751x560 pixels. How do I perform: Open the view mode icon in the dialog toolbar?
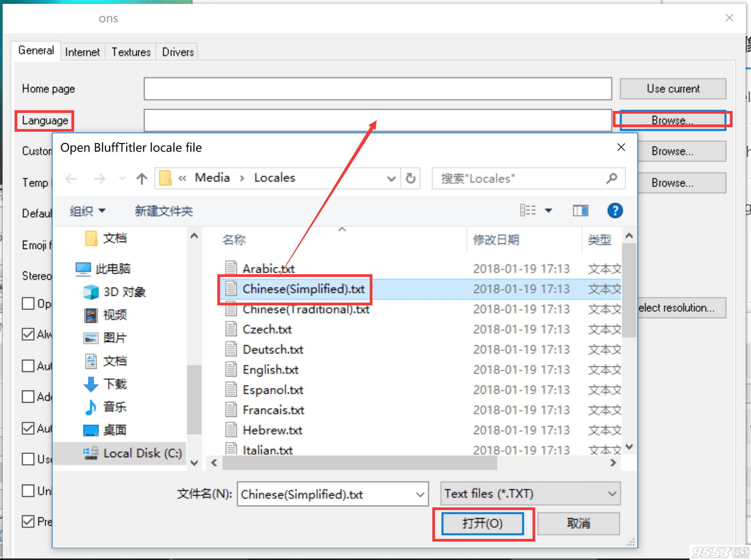528,210
